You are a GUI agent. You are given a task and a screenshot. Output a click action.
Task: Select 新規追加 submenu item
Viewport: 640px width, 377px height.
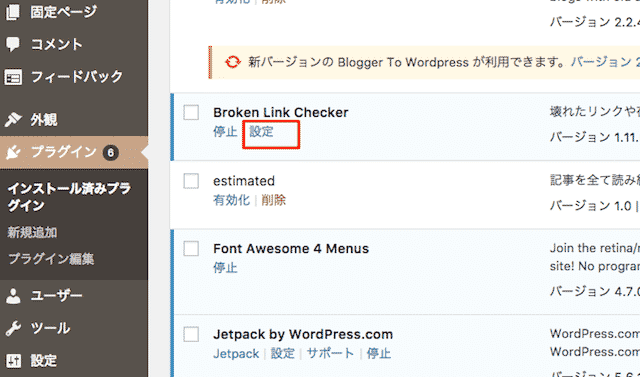[x=32, y=233]
